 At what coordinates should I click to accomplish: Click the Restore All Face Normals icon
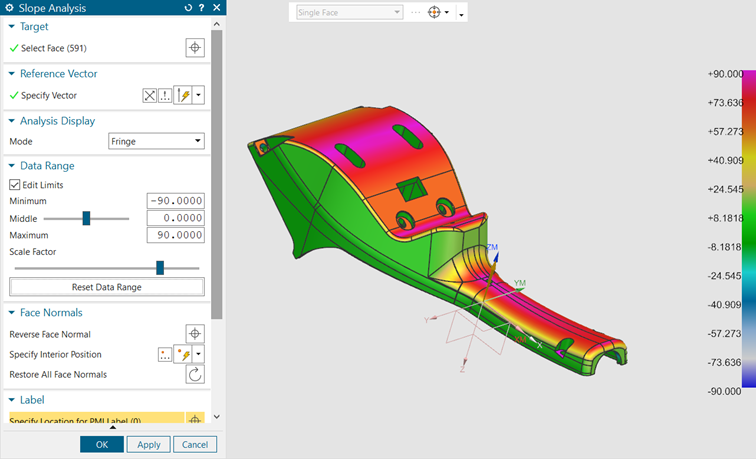pyautogui.click(x=195, y=375)
